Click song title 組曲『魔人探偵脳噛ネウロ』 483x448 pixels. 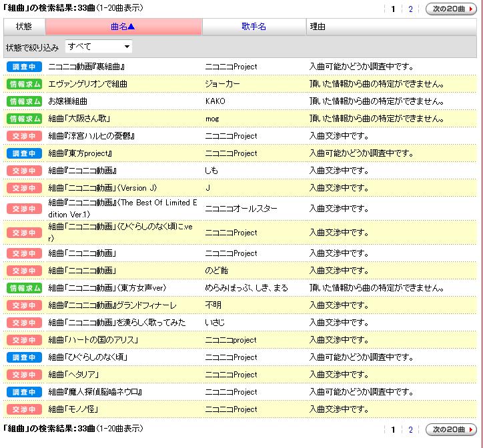pyautogui.click(x=95, y=391)
